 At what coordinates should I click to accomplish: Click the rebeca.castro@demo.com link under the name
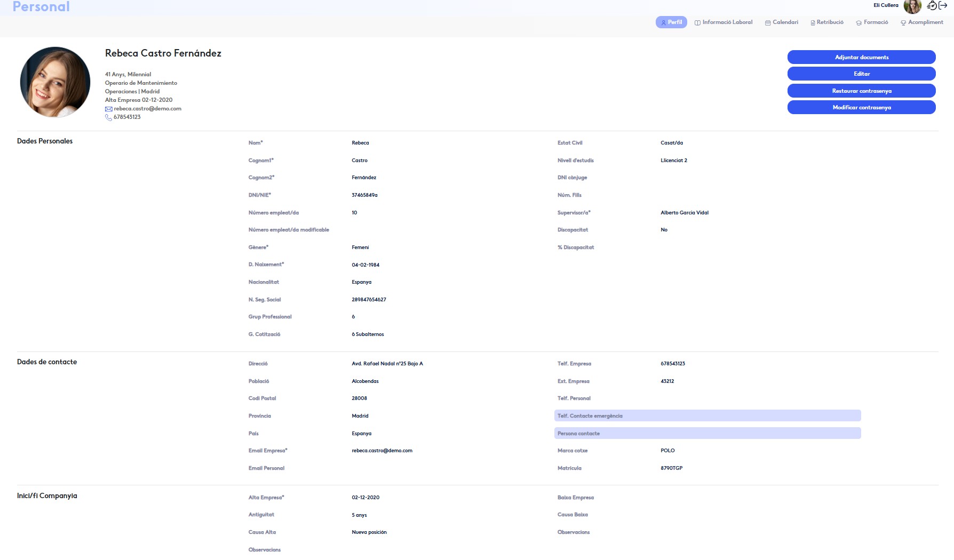tap(147, 109)
